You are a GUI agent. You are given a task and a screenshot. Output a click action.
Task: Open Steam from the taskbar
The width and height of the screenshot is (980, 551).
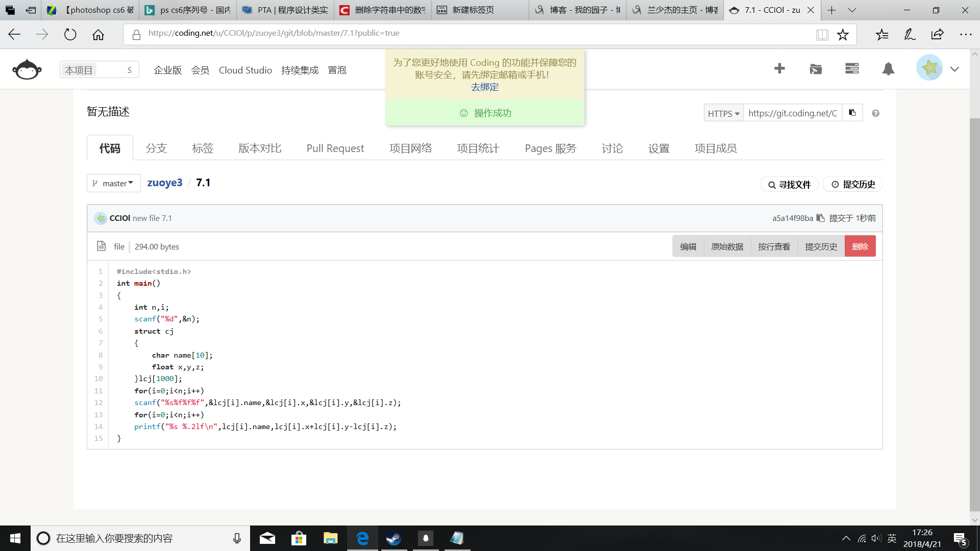pos(394,538)
